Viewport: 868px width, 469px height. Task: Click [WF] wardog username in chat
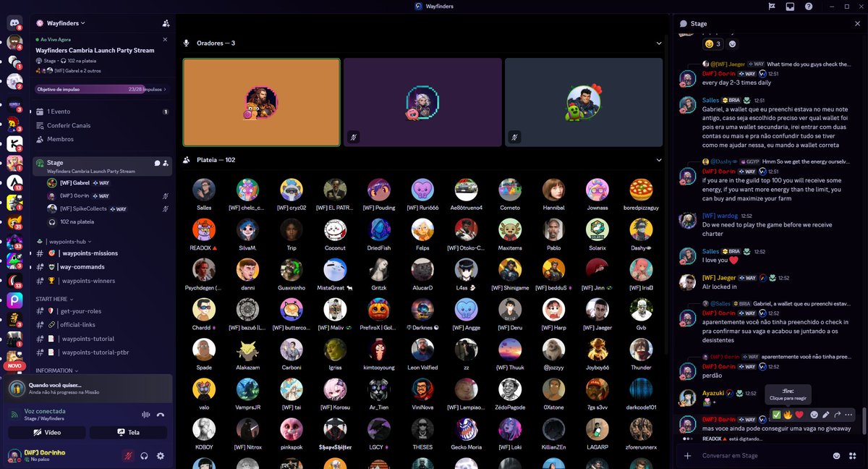pyautogui.click(x=720, y=216)
